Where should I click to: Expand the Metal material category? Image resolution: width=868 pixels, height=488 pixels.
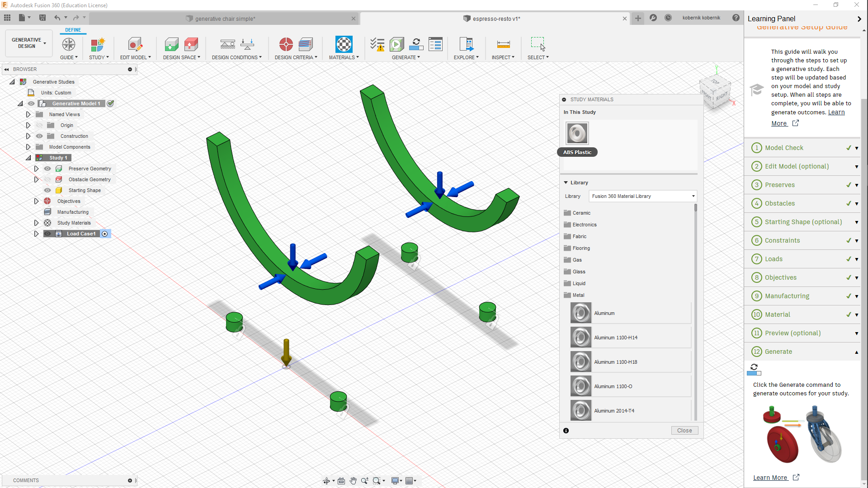coord(578,295)
